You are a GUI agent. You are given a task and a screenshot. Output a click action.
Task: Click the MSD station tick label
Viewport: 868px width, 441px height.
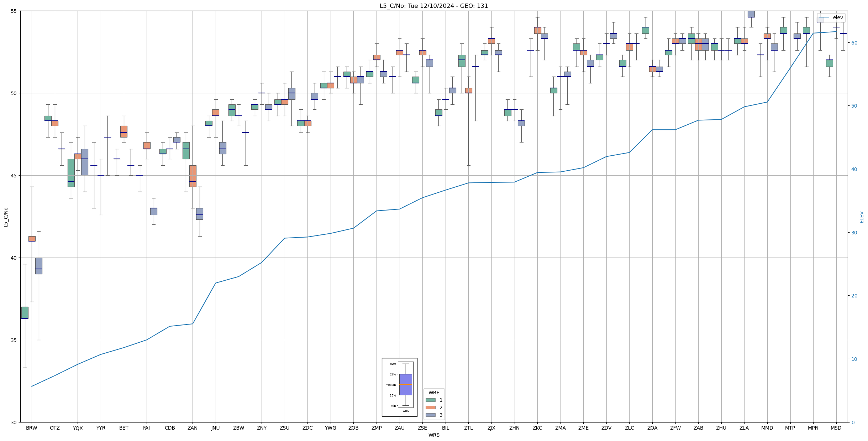click(836, 428)
